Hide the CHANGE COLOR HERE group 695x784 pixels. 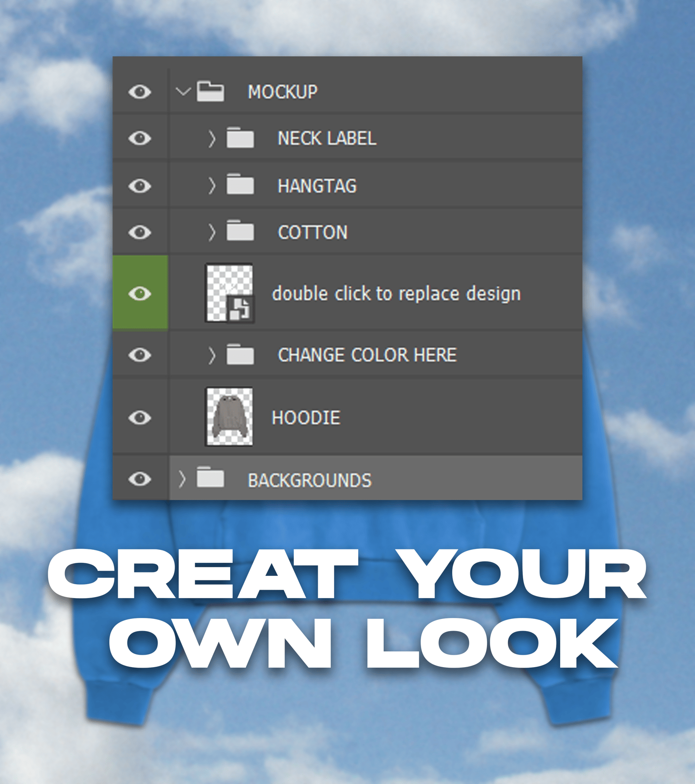[140, 355]
